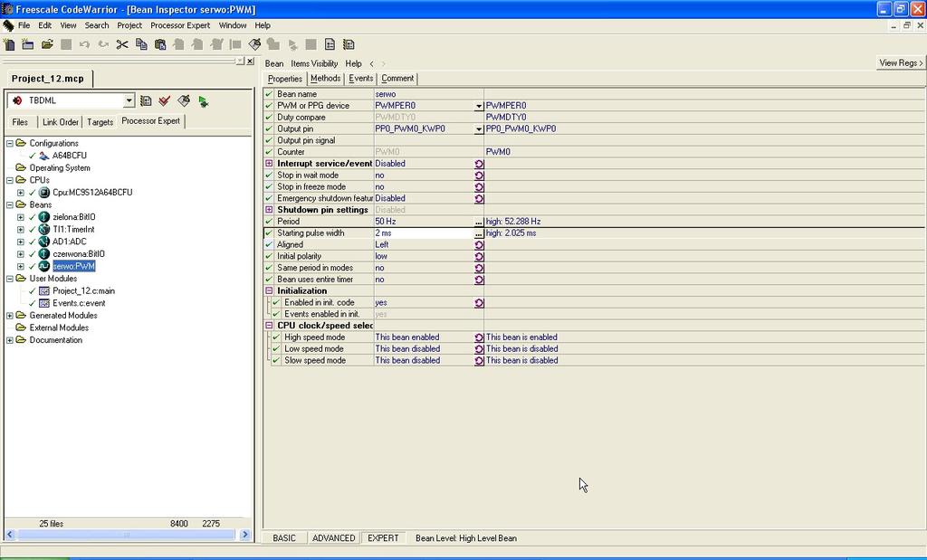The width and height of the screenshot is (927, 560).
Task: Switch to the Events tab
Action: 360,79
